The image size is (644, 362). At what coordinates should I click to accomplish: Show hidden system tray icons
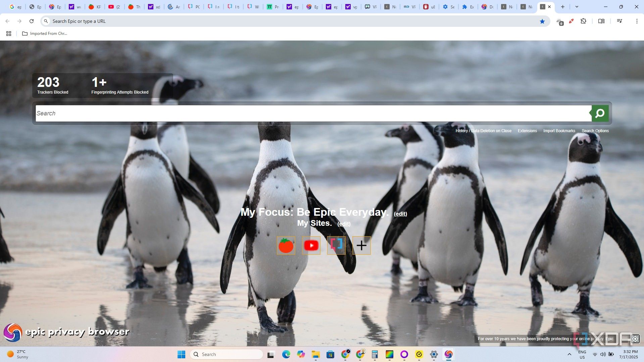pos(569,354)
